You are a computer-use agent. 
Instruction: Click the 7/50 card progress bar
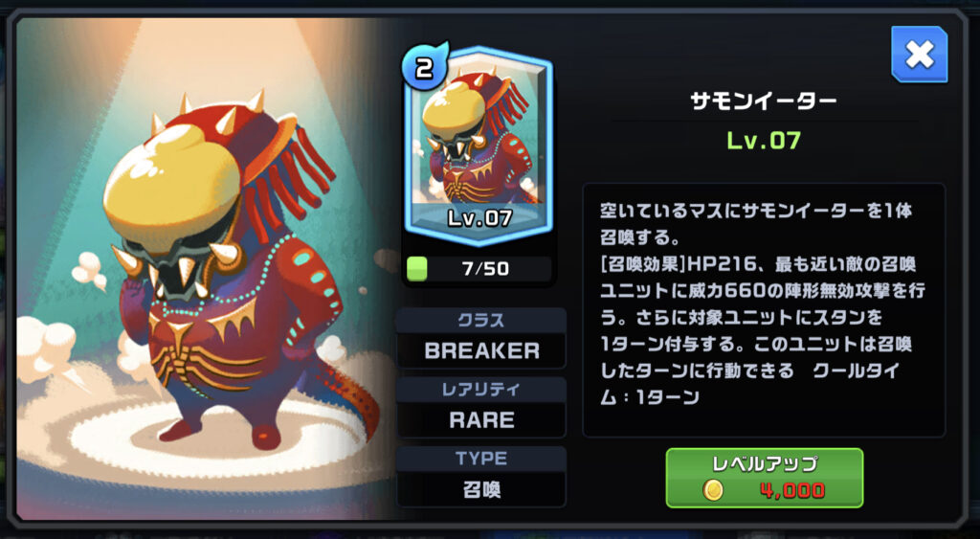(479, 270)
